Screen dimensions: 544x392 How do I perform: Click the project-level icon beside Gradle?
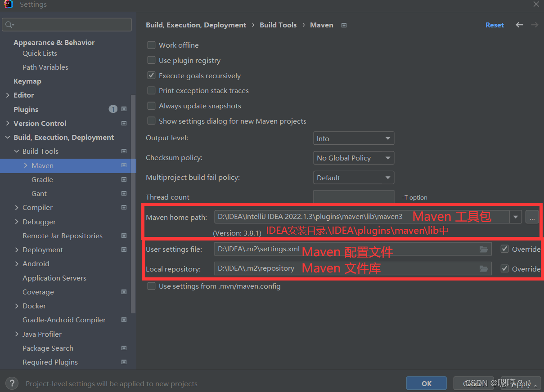tap(124, 179)
